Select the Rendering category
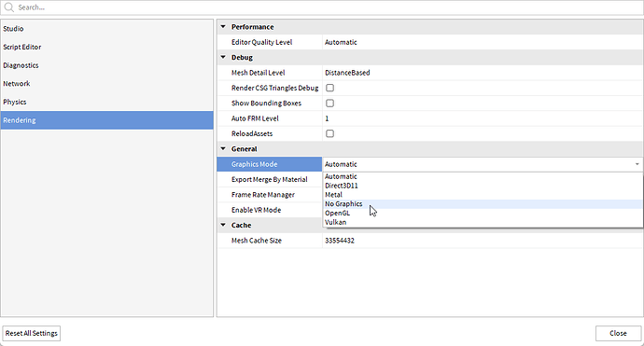Image resolution: width=644 pixels, height=346 pixels. point(106,120)
